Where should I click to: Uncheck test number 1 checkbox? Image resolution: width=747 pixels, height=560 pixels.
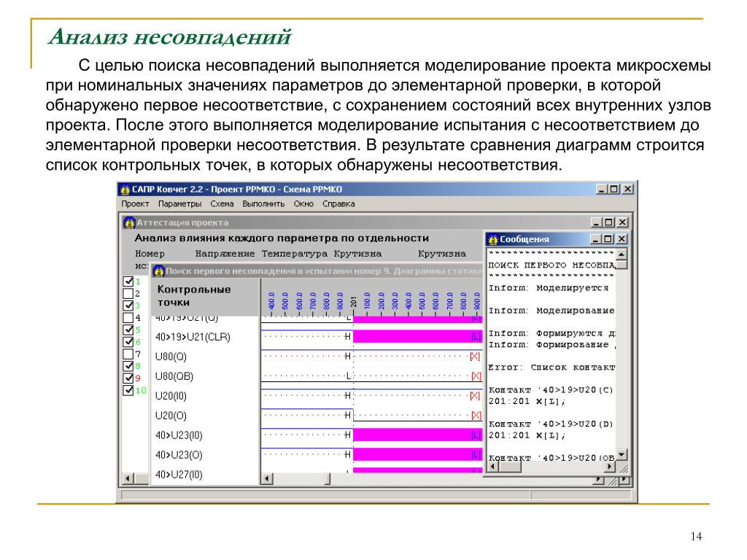pyautogui.click(x=128, y=281)
